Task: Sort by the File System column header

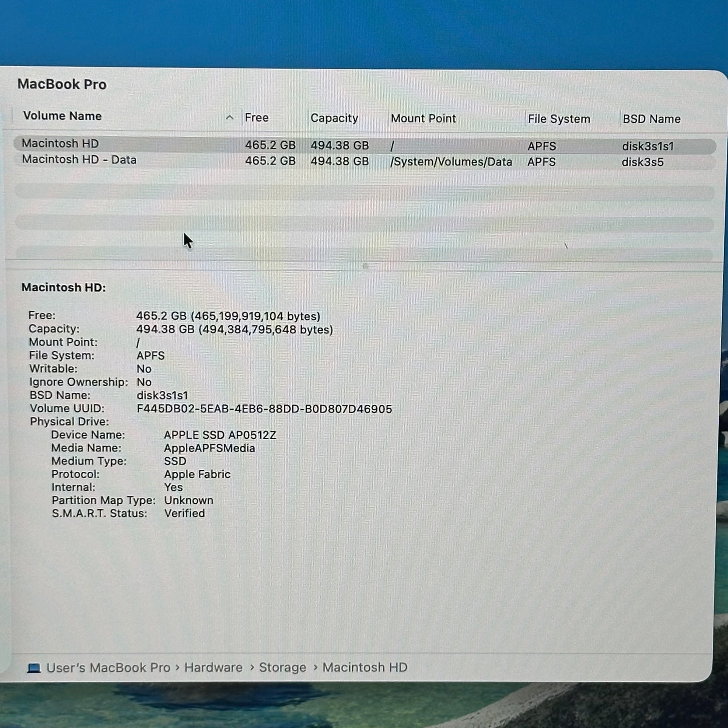Action: pos(559,119)
